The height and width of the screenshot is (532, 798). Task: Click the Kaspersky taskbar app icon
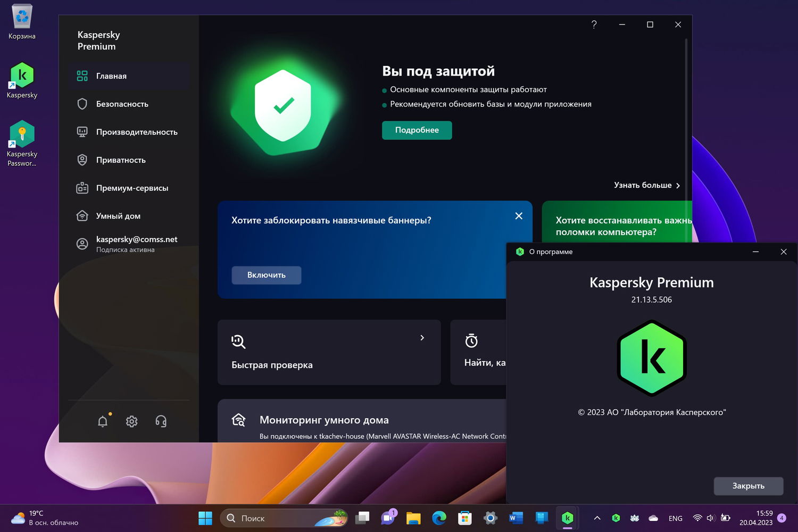pos(568,518)
